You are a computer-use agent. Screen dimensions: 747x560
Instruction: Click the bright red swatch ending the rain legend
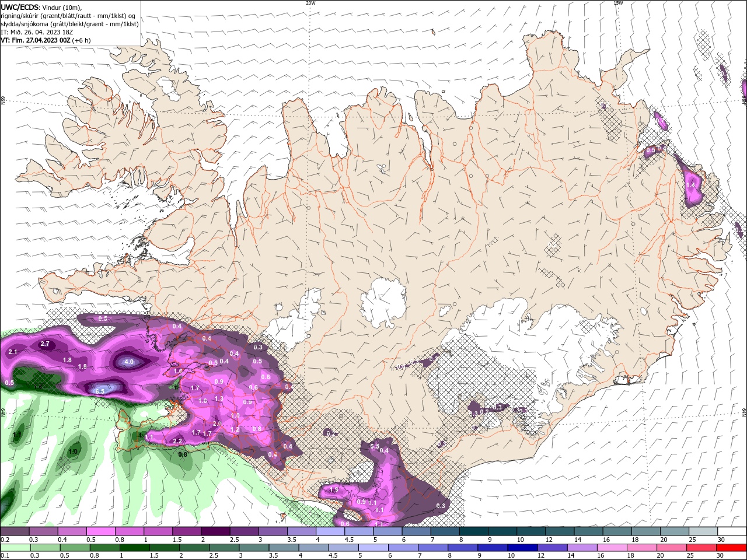tap(732, 548)
